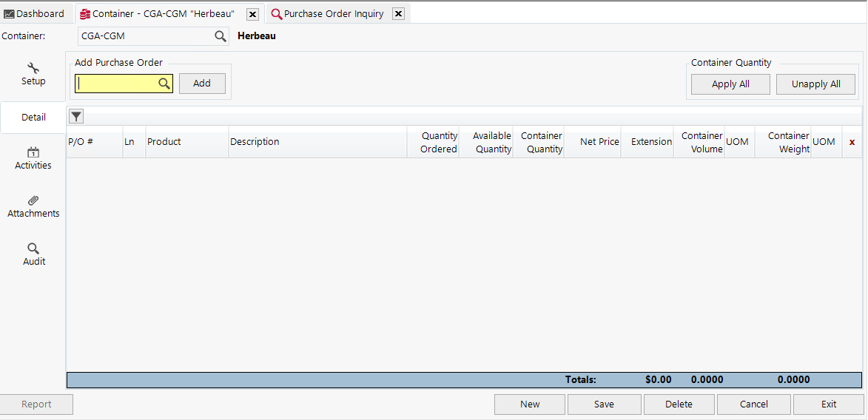Save the container record
This screenshot has height=420, width=868.
604,404
